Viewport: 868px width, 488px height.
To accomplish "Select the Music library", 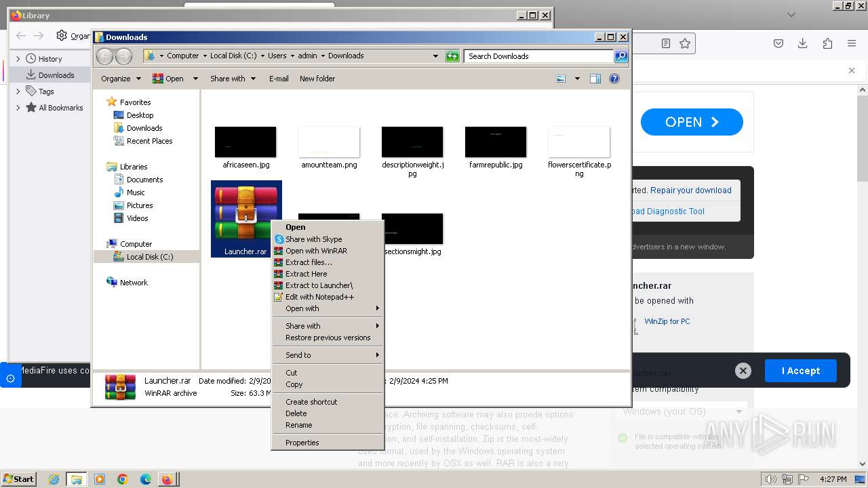I will 136,192.
